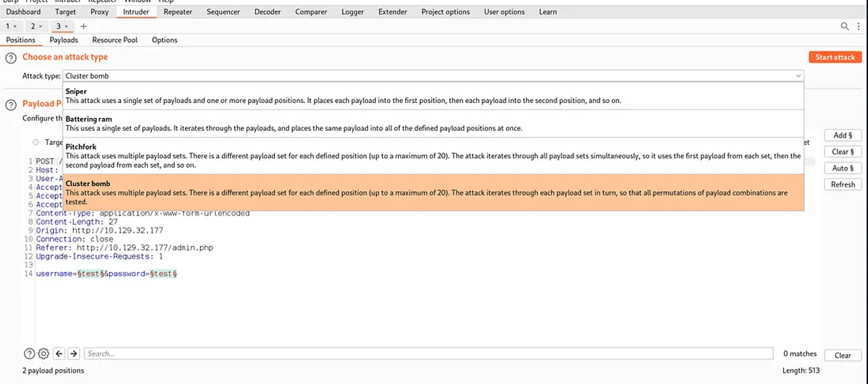This screenshot has width=868, height=384.
Task: Switch to Intruder sub-tab 2
Action: (33, 26)
